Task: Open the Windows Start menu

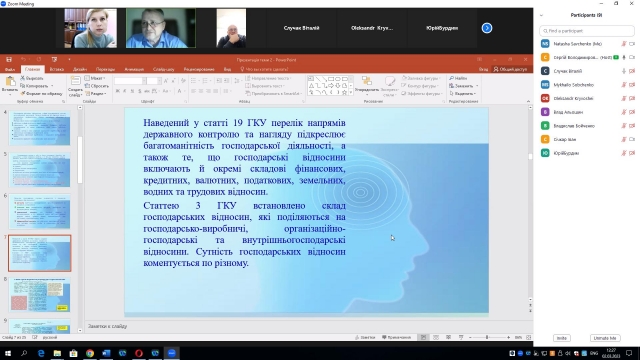Action: point(7,353)
